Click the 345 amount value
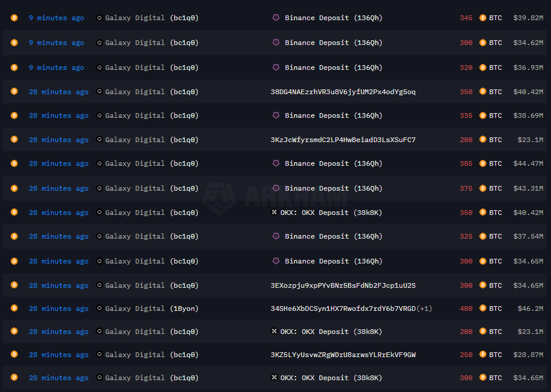The height and width of the screenshot is (392, 551). coord(466,18)
